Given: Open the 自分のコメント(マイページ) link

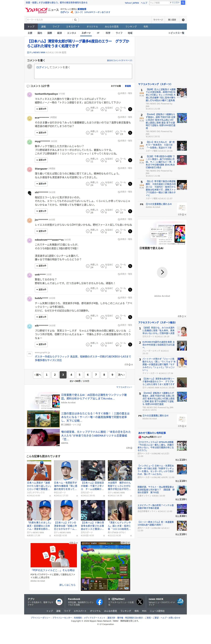Looking at the screenshot, I should click(x=120, y=61).
